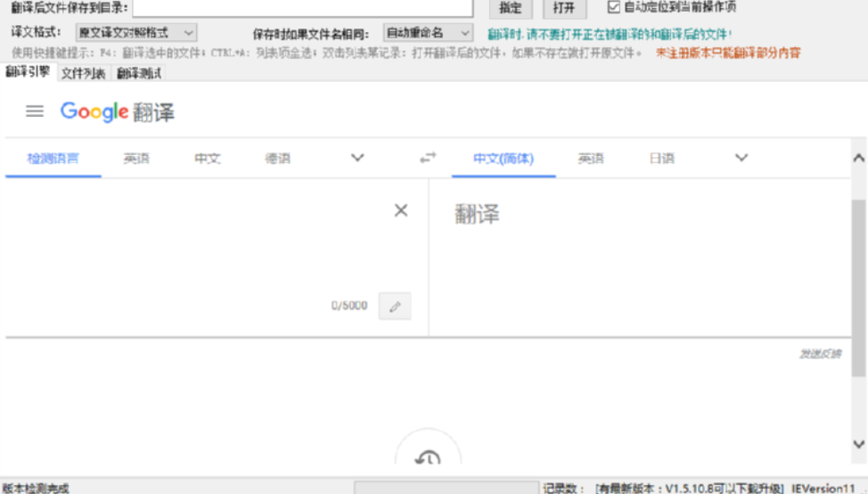Select target language 英语

point(591,159)
